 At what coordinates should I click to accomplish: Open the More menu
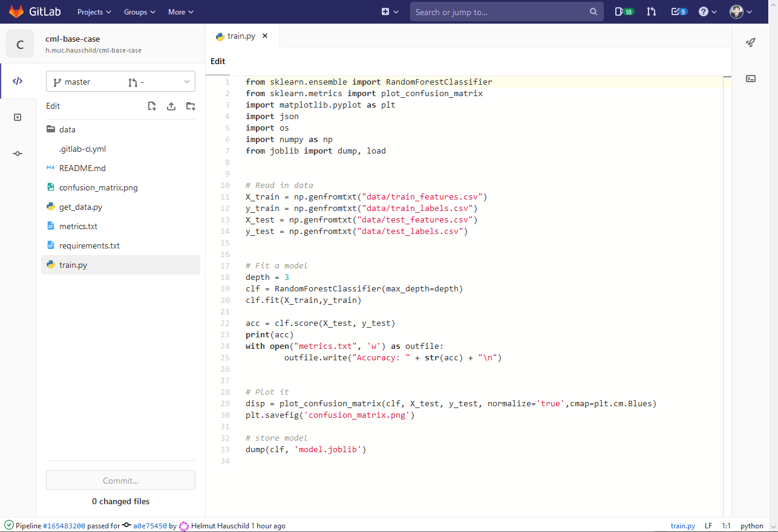pyautogui.click(x=181, y=11)
